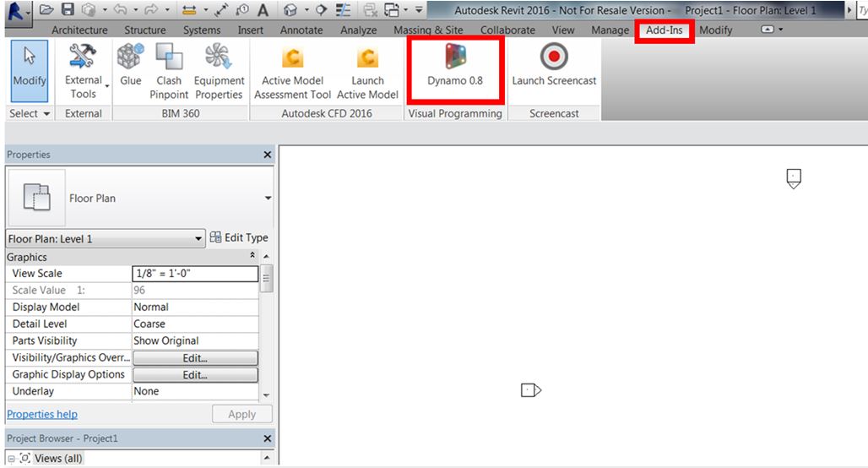Open the Default 3D View house icon
868x468 pixels.
(x=290, y=10)
